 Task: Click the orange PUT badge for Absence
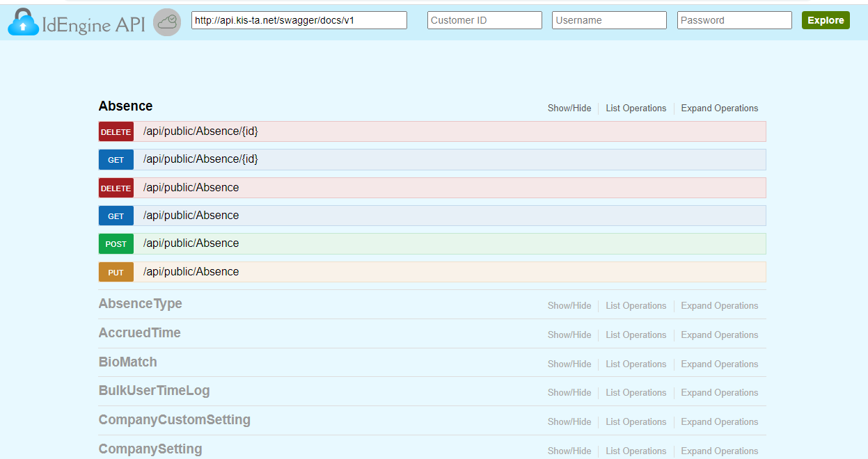point(116,273)
